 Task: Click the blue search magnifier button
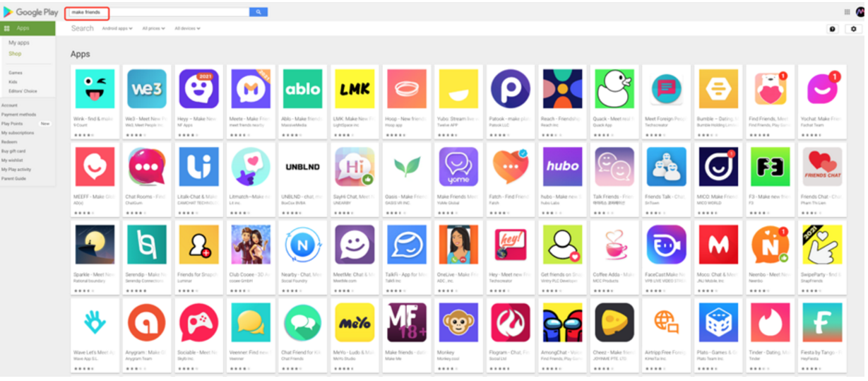(258, 12)
